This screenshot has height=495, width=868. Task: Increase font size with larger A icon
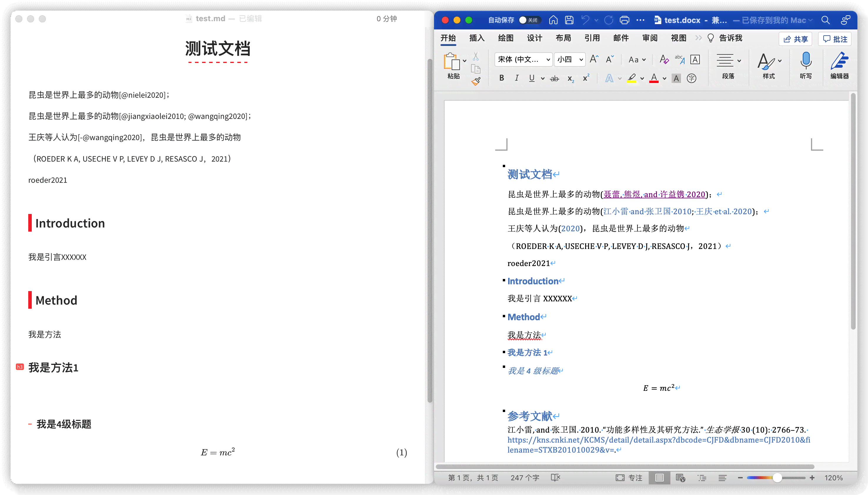pyautogui.click(x=594, y=59)
